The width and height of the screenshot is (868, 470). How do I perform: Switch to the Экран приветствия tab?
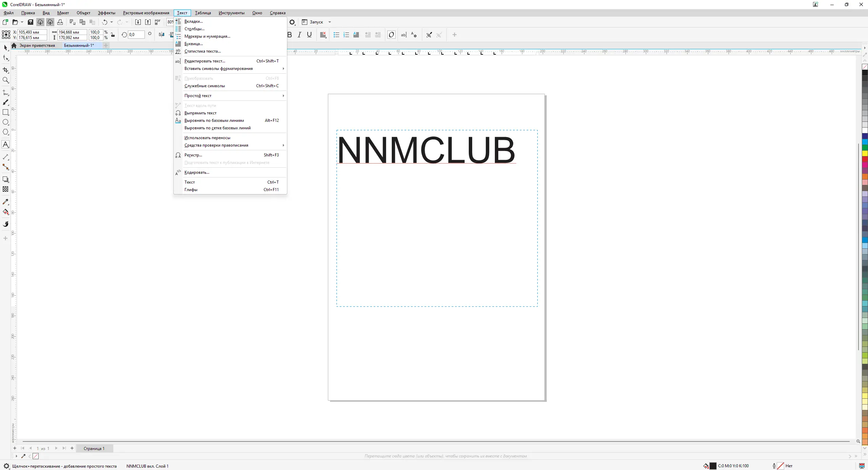click(37, 45)
